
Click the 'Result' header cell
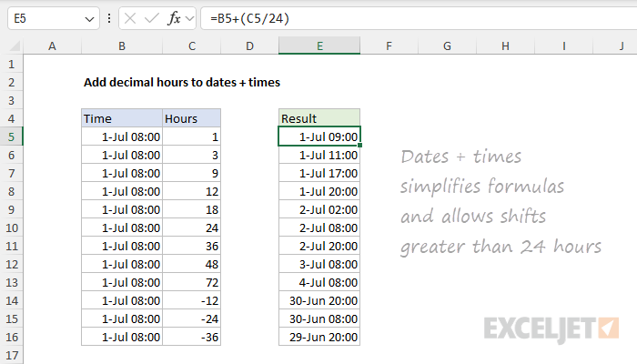click(x=319, y=118)
